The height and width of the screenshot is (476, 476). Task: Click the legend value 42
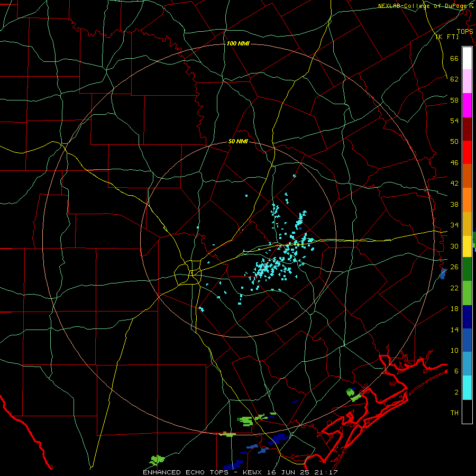(454, 184)
